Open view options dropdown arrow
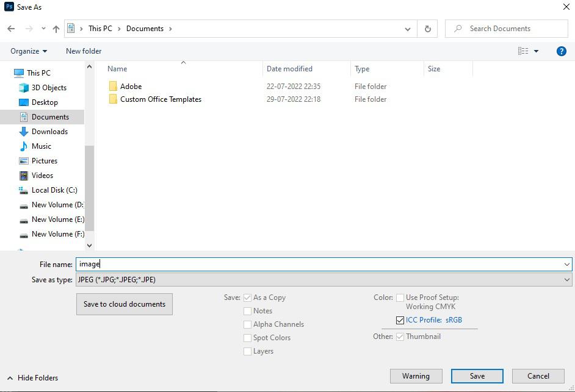This screenshot has height=392, width=575. point(536,51)
